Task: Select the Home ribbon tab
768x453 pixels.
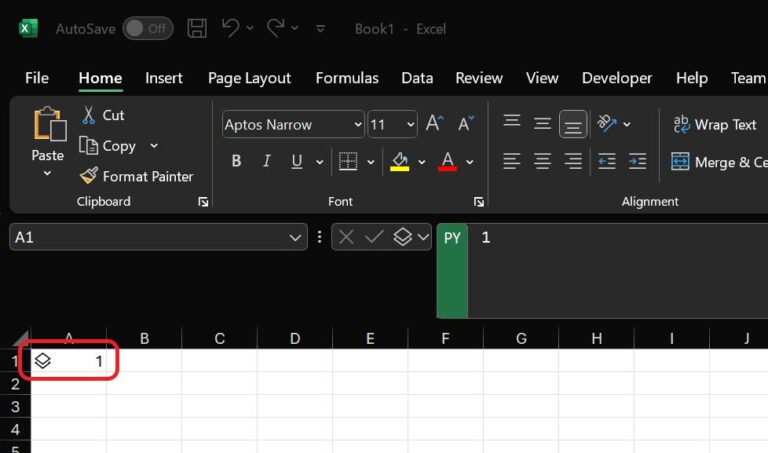Action: [100, 78]
